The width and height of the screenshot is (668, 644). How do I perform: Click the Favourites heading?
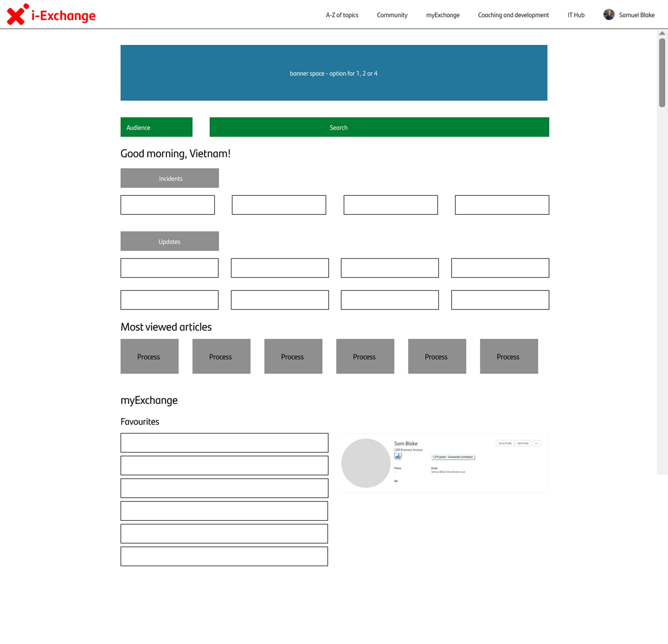tap(140, 422)
